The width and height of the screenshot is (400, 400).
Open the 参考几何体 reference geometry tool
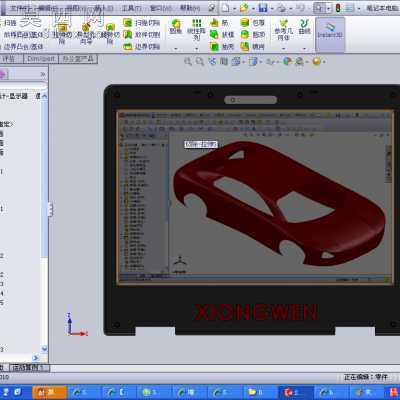283,31
